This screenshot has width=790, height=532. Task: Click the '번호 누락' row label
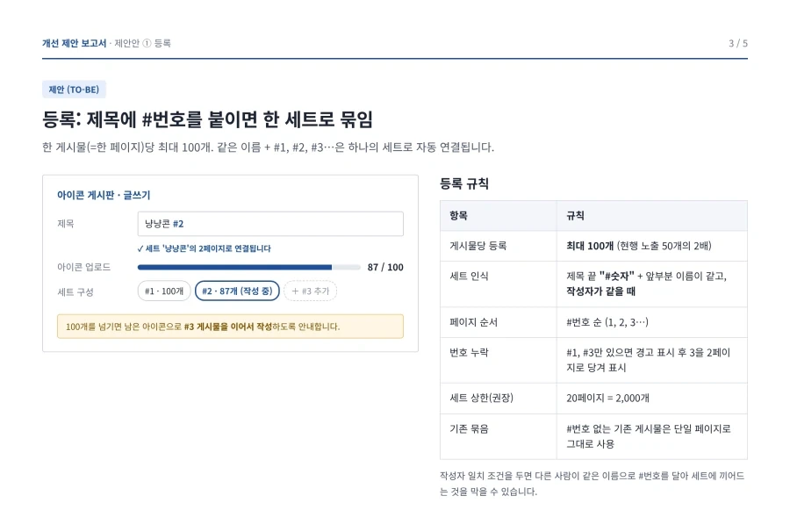[x=469, y=353]
